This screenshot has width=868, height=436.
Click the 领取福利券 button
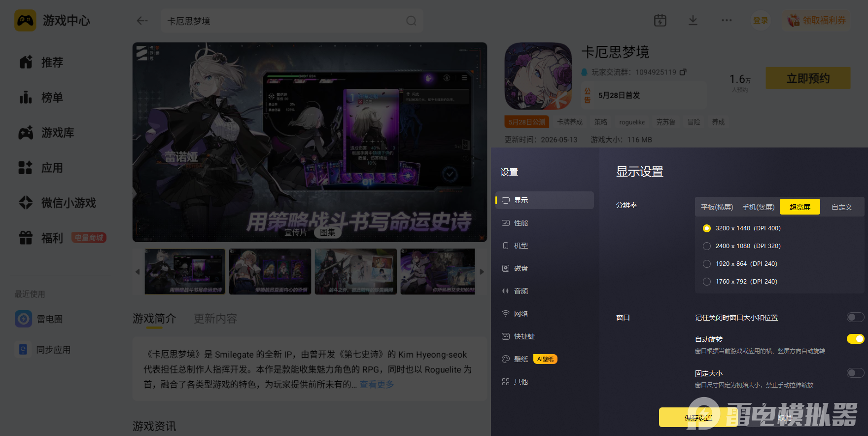(817, 20)
